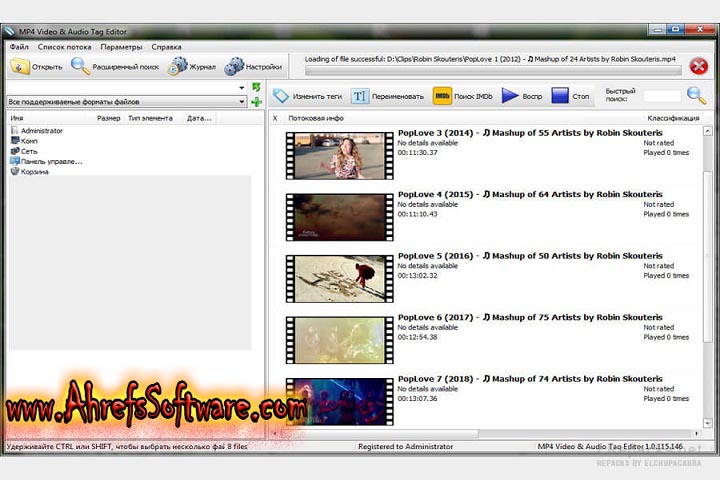Open the Журнал log

click(x=192, y=67)
